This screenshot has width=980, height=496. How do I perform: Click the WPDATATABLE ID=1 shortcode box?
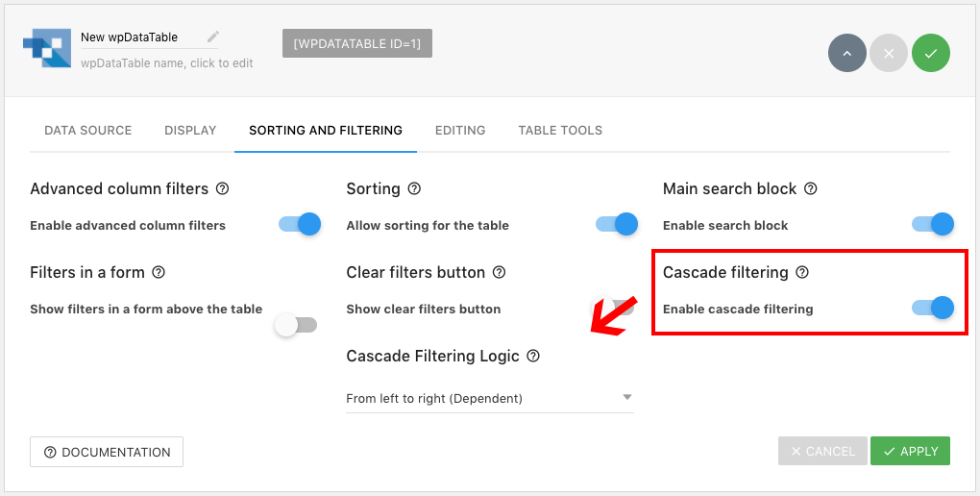click(x=356, y=44)
